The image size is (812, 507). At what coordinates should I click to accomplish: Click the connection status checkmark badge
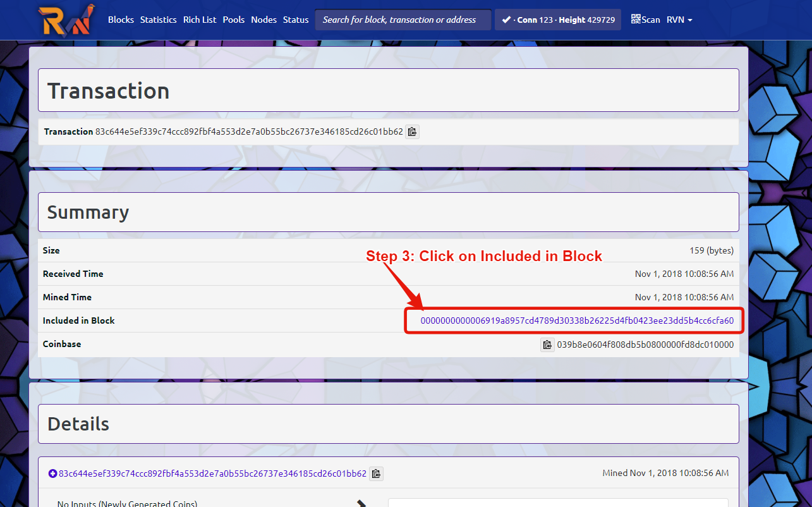[x=506, y=20]
